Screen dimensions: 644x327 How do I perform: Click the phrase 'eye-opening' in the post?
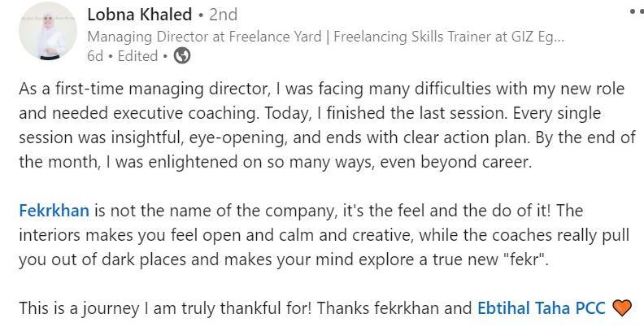coord(236,138)
